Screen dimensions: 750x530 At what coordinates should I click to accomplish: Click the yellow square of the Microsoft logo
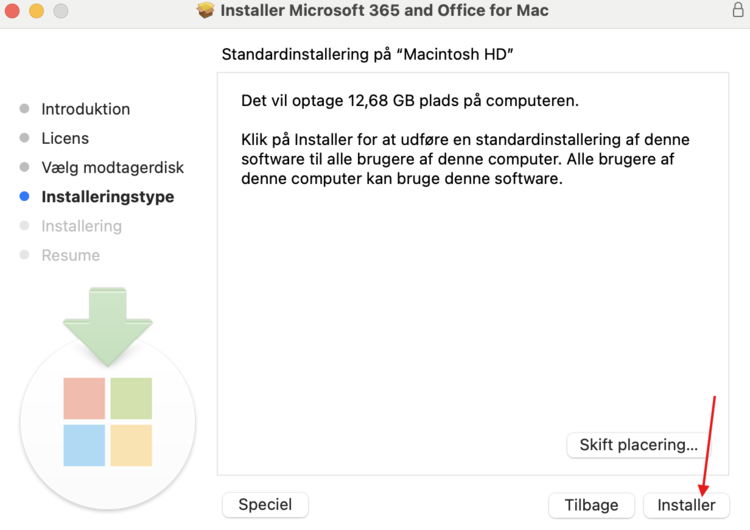pyautogui.click(x=131, y=445)
